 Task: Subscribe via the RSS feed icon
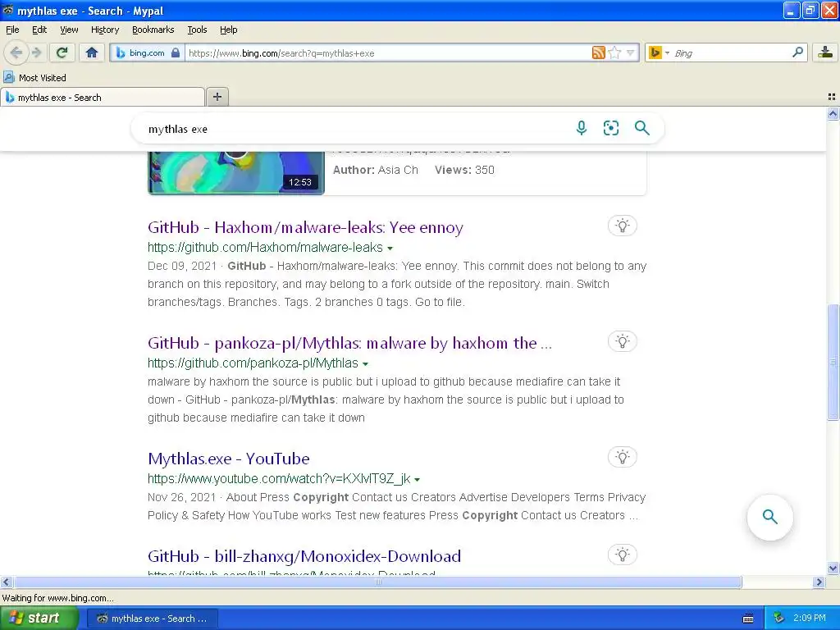coord(598,52)
